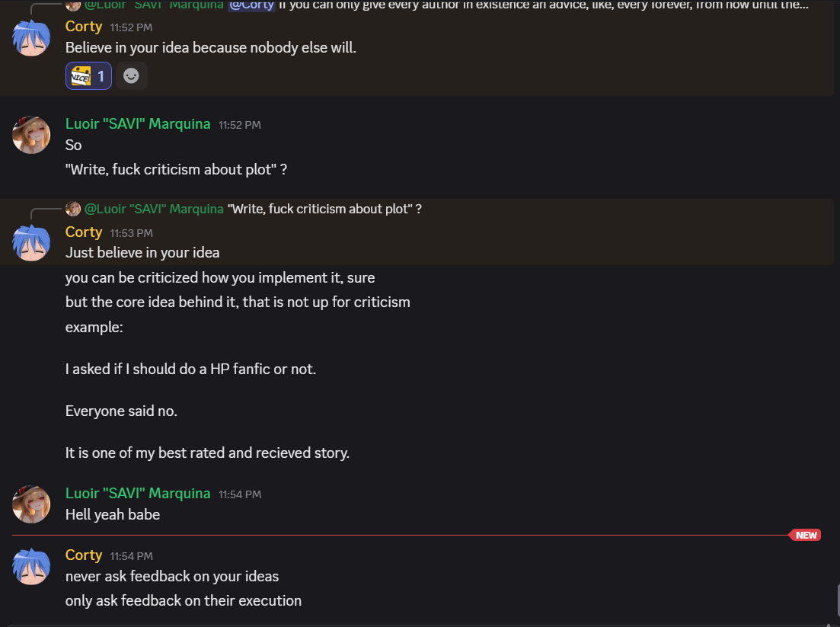Open Corty's username at the 11:52 PM message
The width and height of the screenshot is (840, 627).
[84, 26]
